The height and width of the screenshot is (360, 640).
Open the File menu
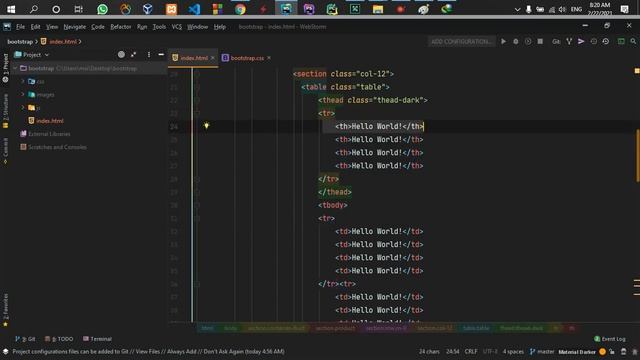tap(20, 27)
